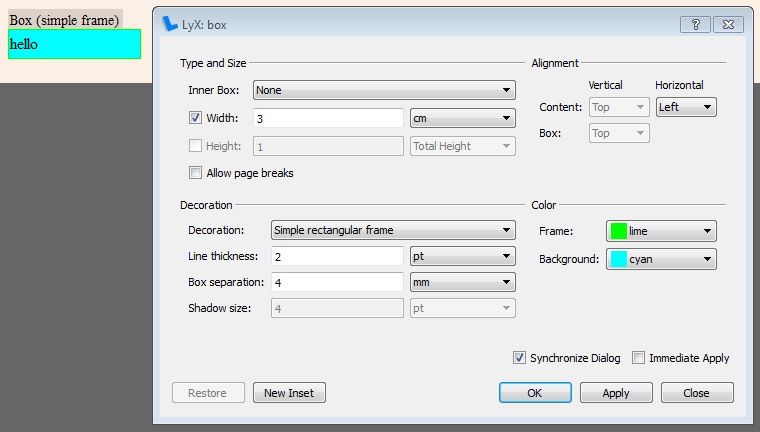The height and width of the screenshot is (432, 760).
Task: Choose Background color cyan swatch dropdown
Action: coord(661,259)
